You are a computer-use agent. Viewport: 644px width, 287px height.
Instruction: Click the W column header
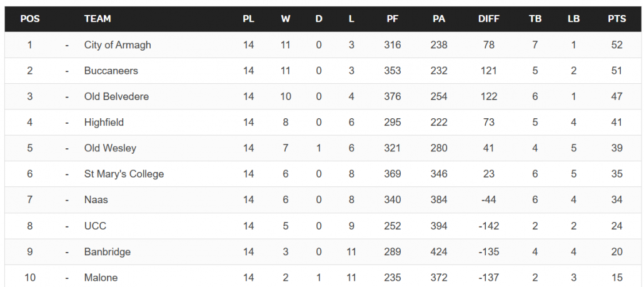point(286,19)
